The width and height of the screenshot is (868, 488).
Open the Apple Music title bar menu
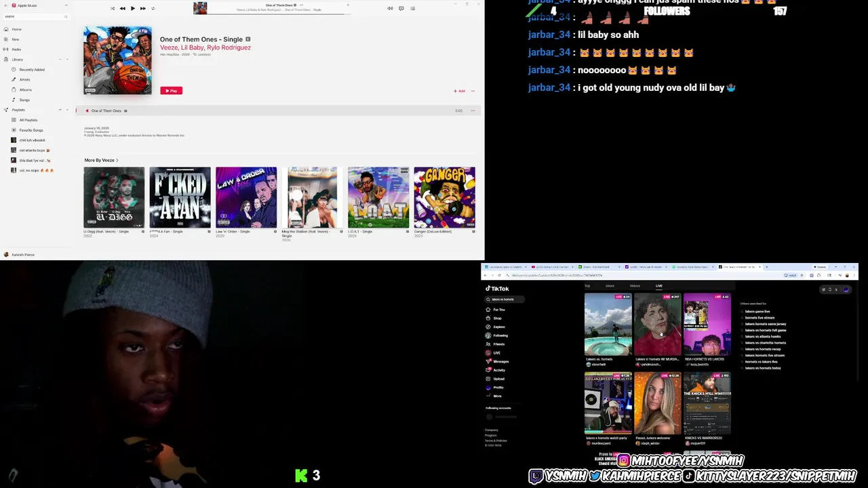click(x=66, y=5)
